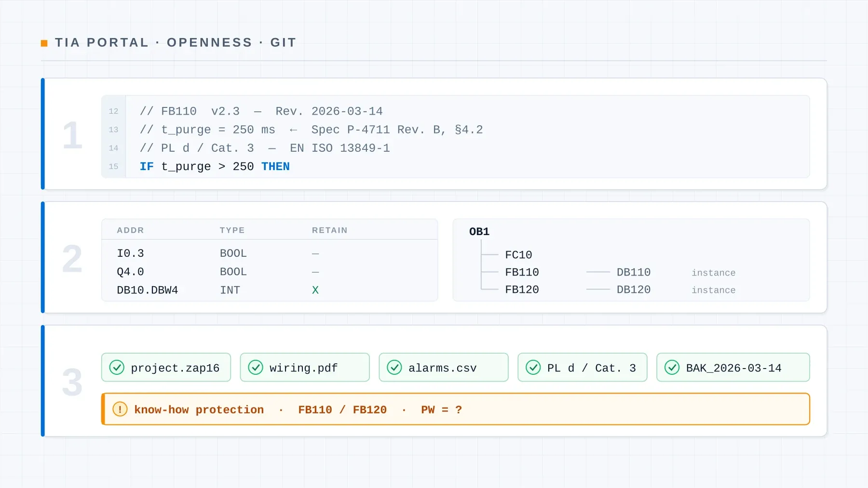Viewport: 868px width, 488px height.
Task: Click the BOOL type cell in the I0.3 row
Action: click(233, 253)
